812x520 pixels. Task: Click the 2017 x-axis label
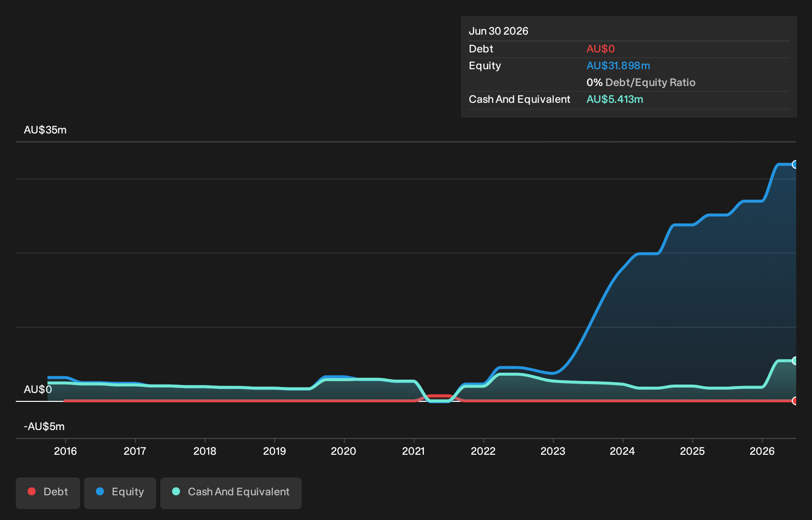(135, 451)
